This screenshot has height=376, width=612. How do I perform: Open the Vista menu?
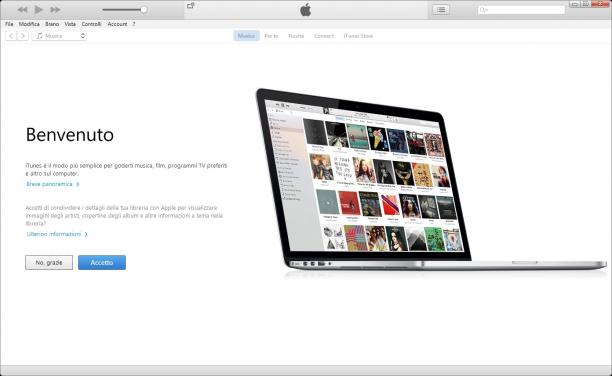(70, 24)
